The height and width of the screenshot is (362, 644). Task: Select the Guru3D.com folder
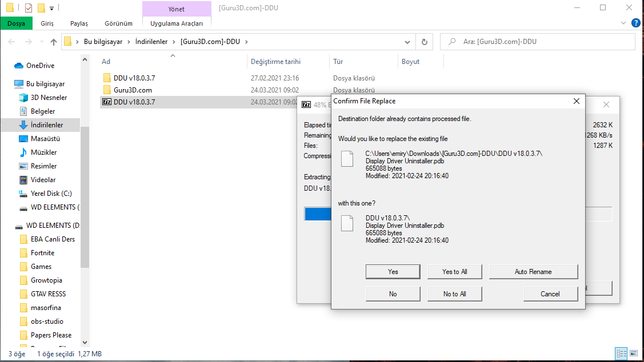pos(133,90)
